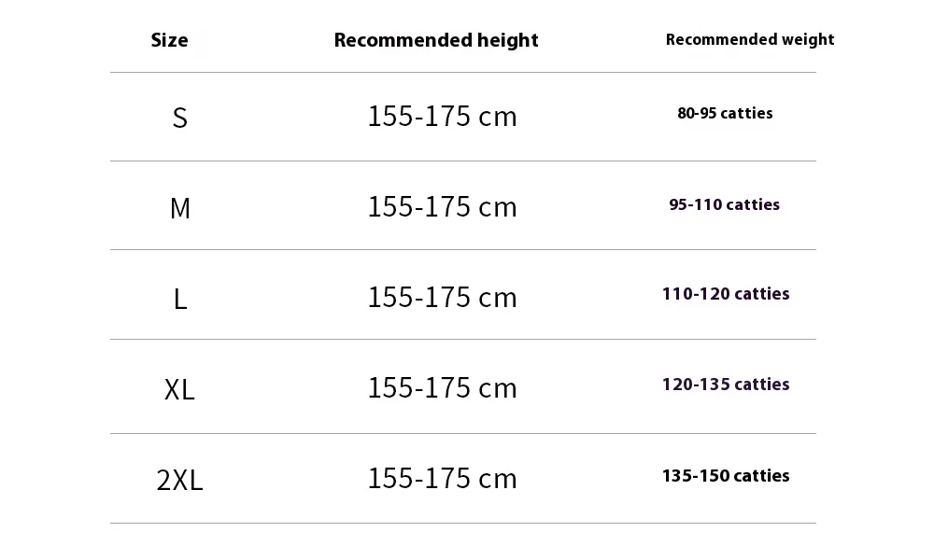
Task: Select the S size cell
Action: 180,118
